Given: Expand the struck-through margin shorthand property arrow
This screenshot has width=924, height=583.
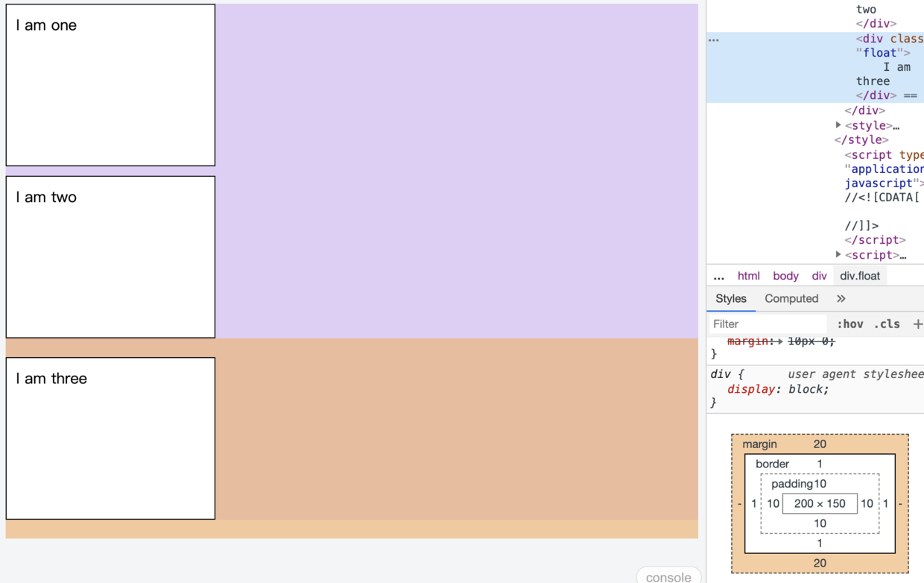Looking at the screenshot, I should [x=779, y=341].
